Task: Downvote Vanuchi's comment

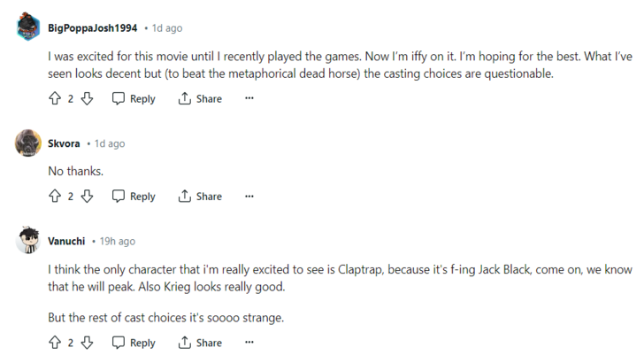Action: point(87,343)
